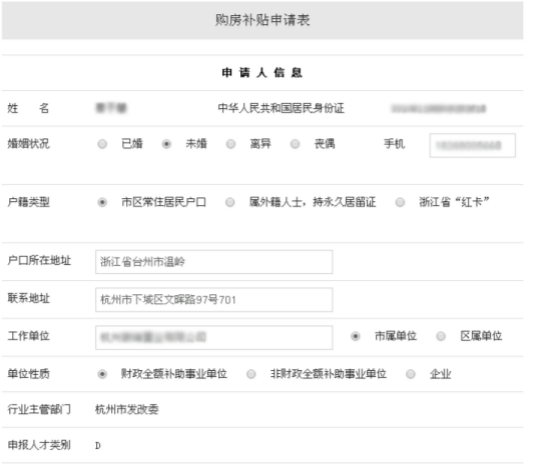Choose 财政全额补助事业单位 unit type

102,374
